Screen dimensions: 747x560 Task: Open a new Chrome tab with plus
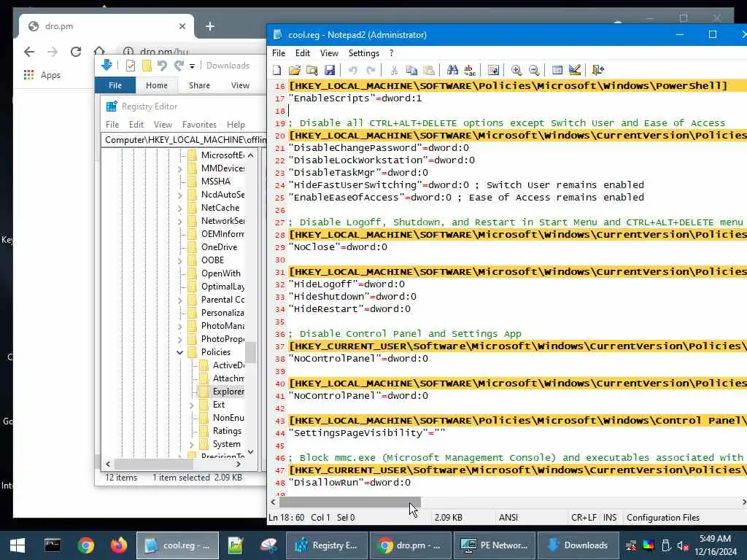(x=210, y=26)
